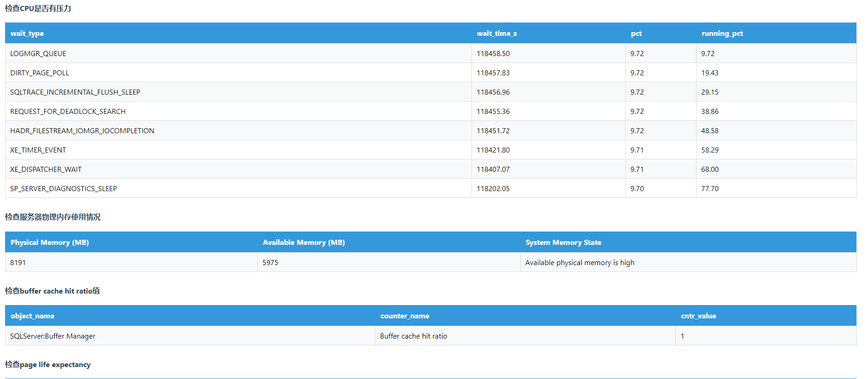Screen dimensions: 868x379
Task: Click the 检查buffer cache hit ratio值 heading
Action: pyautogui.click(x=52, y=291)
